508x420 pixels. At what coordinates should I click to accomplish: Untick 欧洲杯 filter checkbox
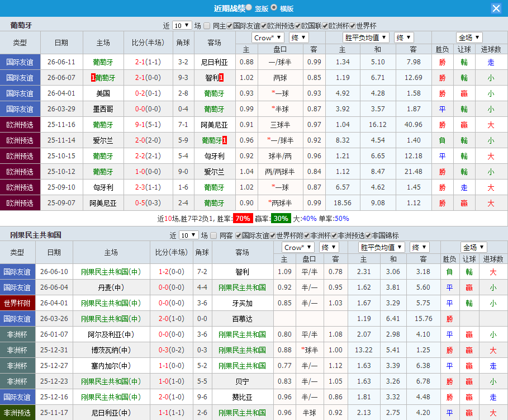(325, 26)
